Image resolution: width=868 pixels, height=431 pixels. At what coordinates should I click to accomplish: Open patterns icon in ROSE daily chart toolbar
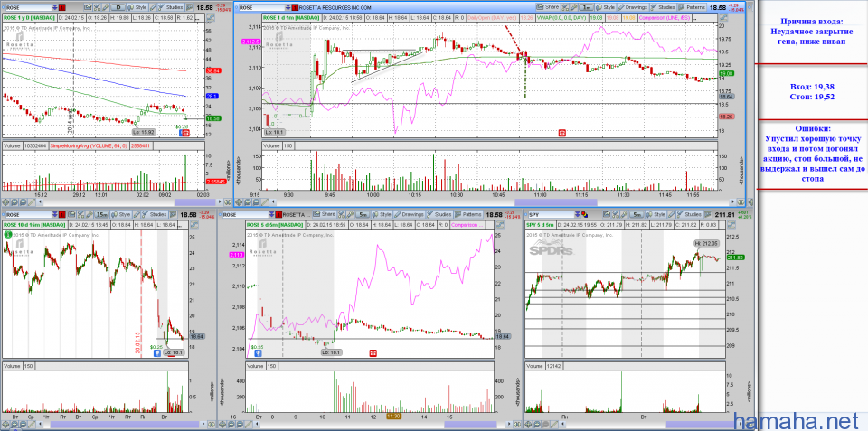[189, 7]
